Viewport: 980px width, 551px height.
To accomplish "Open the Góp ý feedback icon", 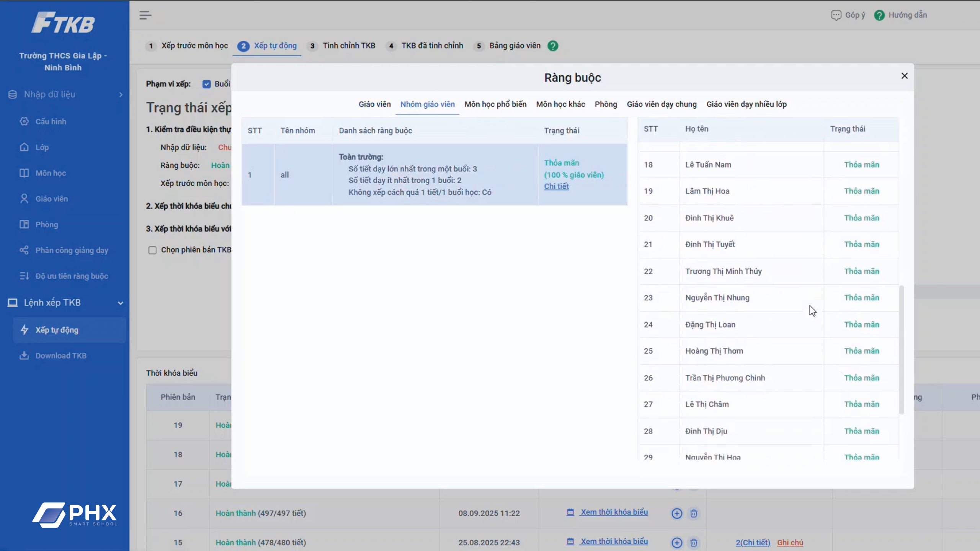I will coord(836,15).
